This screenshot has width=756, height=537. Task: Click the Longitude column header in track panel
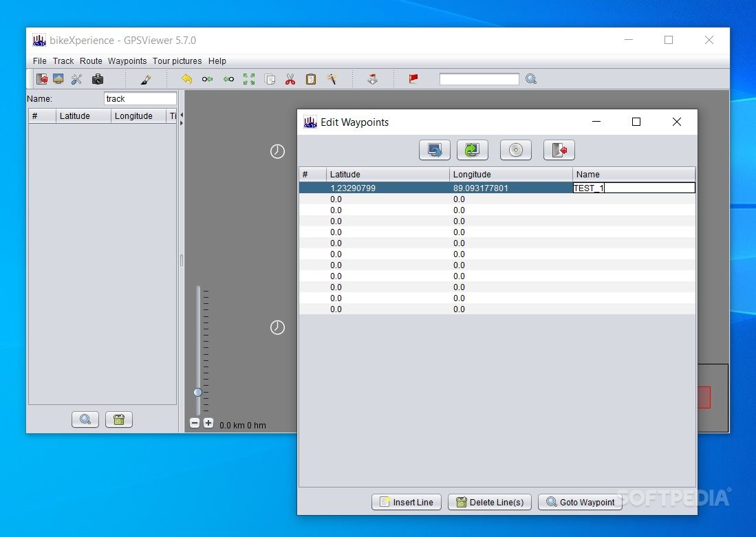tap(138, 116)
